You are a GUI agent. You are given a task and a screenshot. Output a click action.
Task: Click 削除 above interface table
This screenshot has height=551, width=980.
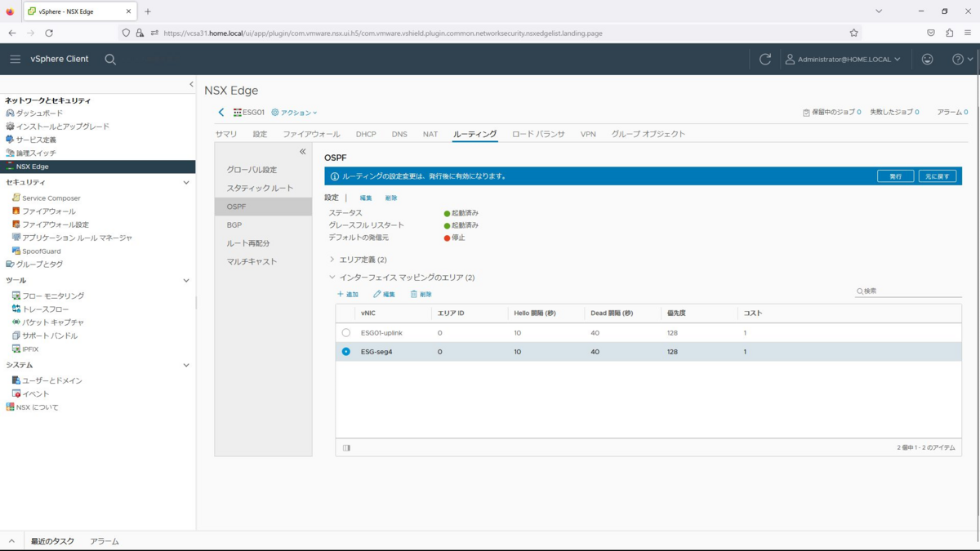pos(421,295)
